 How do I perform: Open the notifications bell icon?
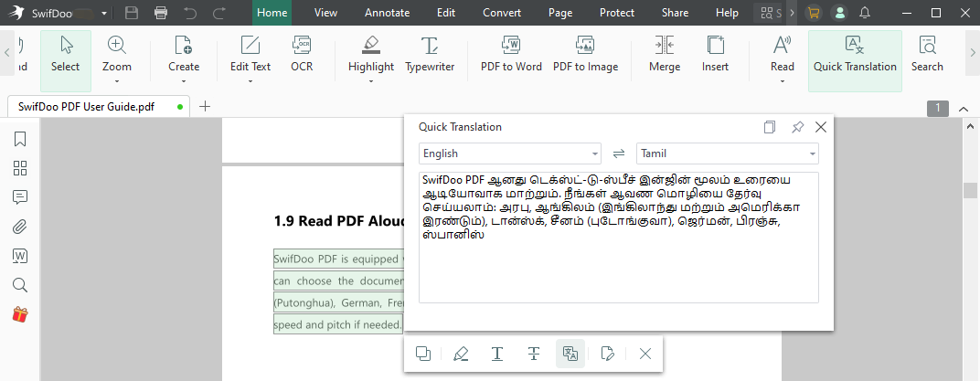click(x=865, y=13)
